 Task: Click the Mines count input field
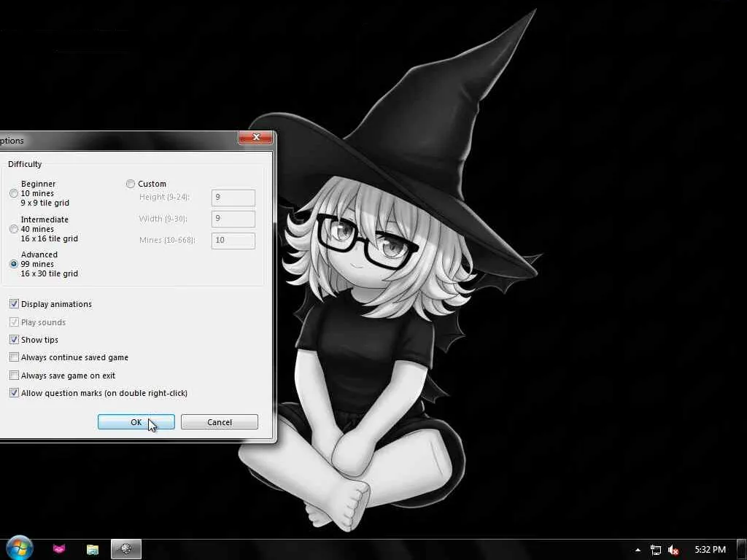pos(233,240)
